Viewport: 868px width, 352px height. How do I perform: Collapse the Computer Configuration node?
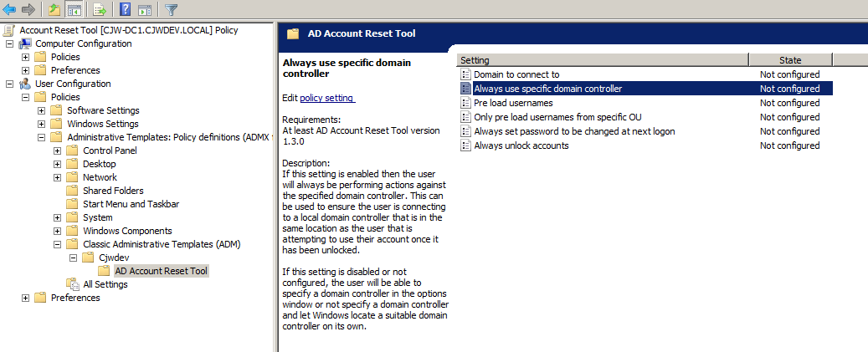point(9,43)
